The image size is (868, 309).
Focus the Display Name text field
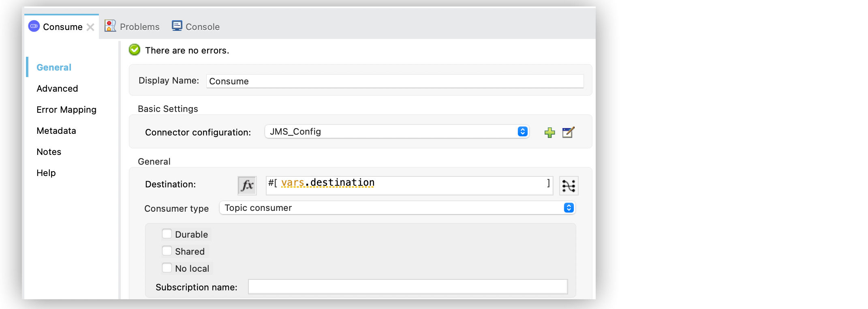(x=395, y=81)
